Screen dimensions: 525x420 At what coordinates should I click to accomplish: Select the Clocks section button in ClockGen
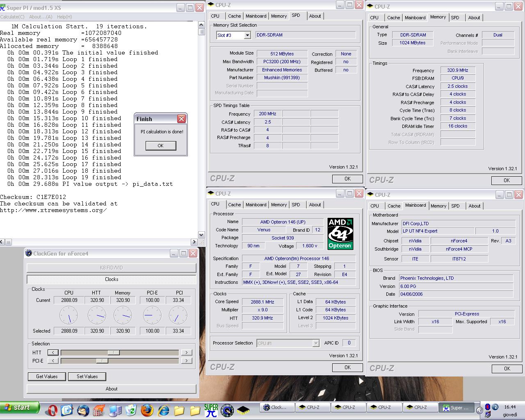112,279
